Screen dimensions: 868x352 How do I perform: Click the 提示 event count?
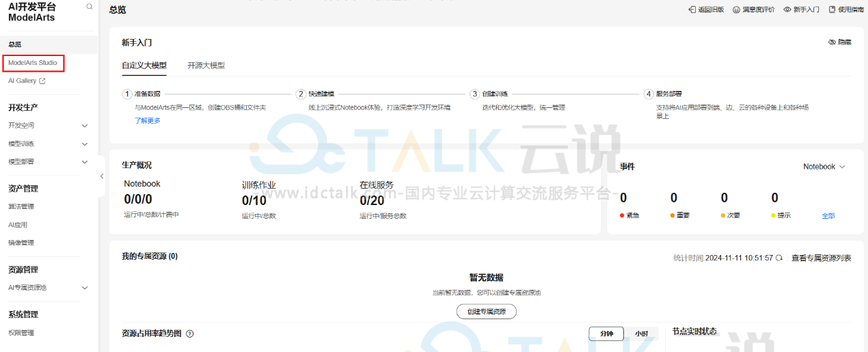pos(775,198)
